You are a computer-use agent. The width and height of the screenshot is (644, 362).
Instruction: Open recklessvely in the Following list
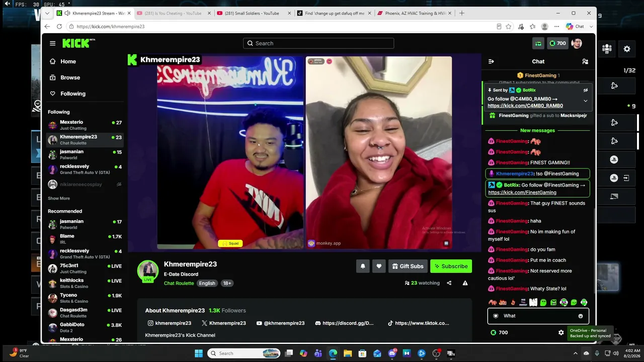85,169
